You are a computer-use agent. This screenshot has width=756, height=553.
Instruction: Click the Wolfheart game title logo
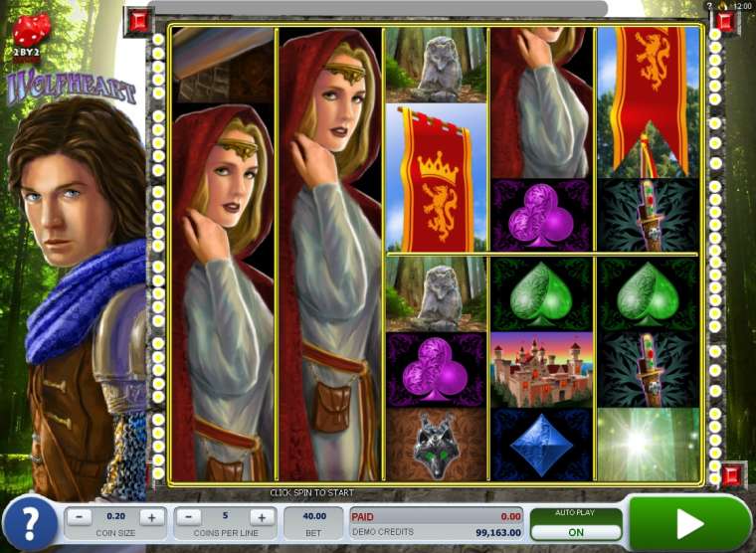pyautogui.click(x=72, y=88)
